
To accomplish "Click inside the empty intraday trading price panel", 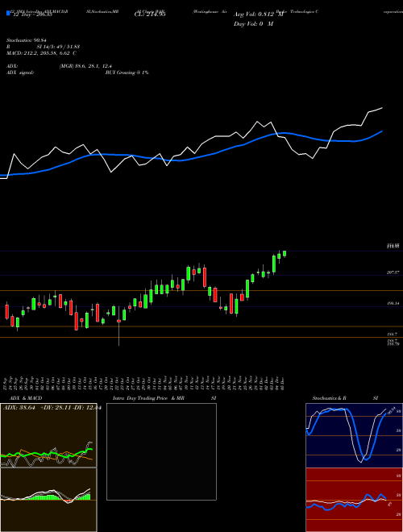I will (161, 451).
